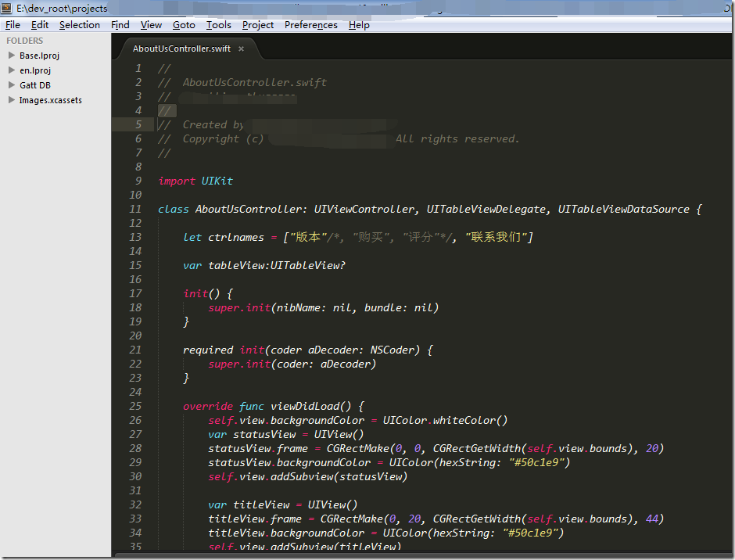
Task: Click 'required' keyword on line 21
Action: pyautogui.click(x=208, y=350)
